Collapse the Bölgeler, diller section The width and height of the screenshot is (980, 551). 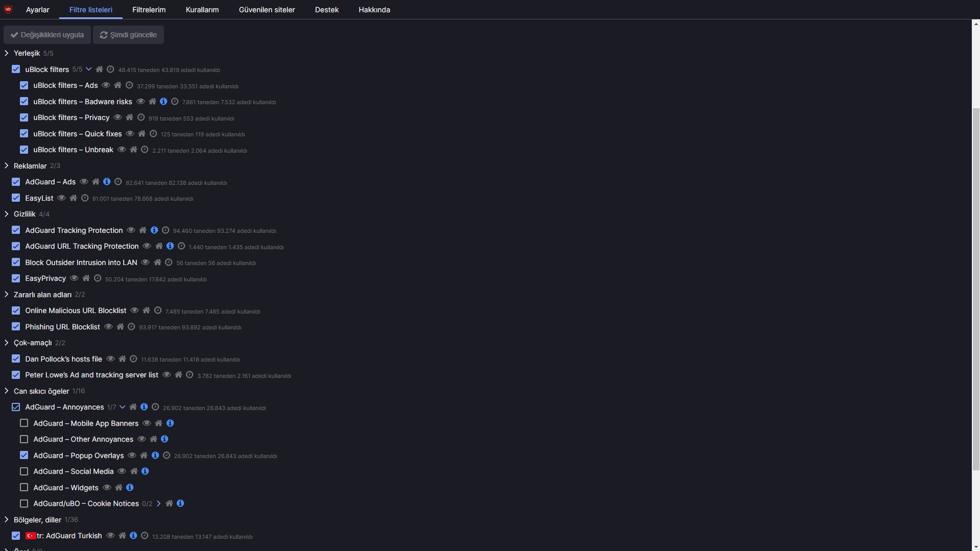(7, 520)
